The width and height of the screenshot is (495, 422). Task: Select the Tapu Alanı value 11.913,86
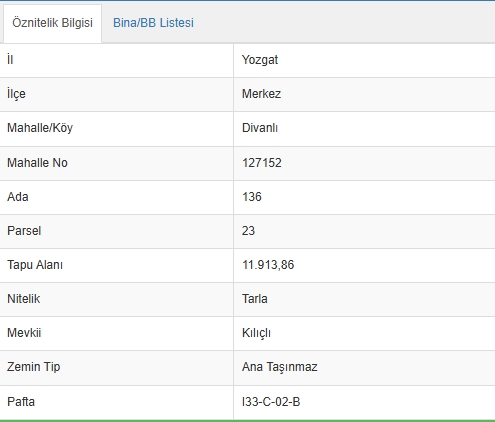pyautogui.click(x=268, y=265)
